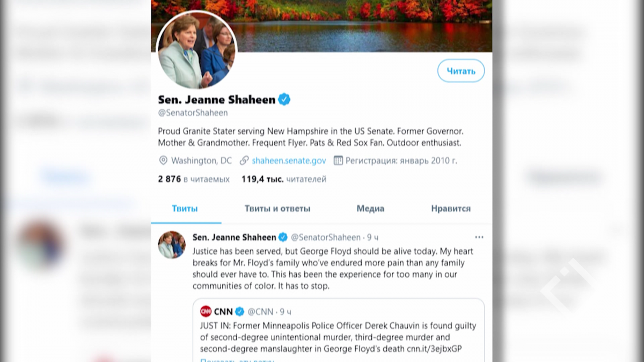The height and width of the screenshot is (362, 644).
Task: Select the Твиты tab
Action: point(185,209)
